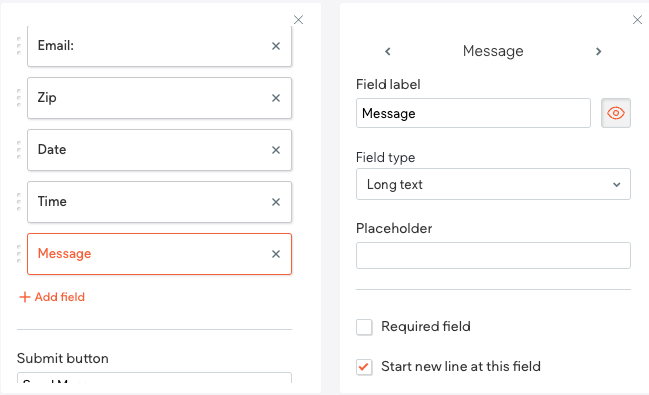Viewport: 649px width, 395px height.
Task: Delete the Zip field using its X
Action: point(276,98)
